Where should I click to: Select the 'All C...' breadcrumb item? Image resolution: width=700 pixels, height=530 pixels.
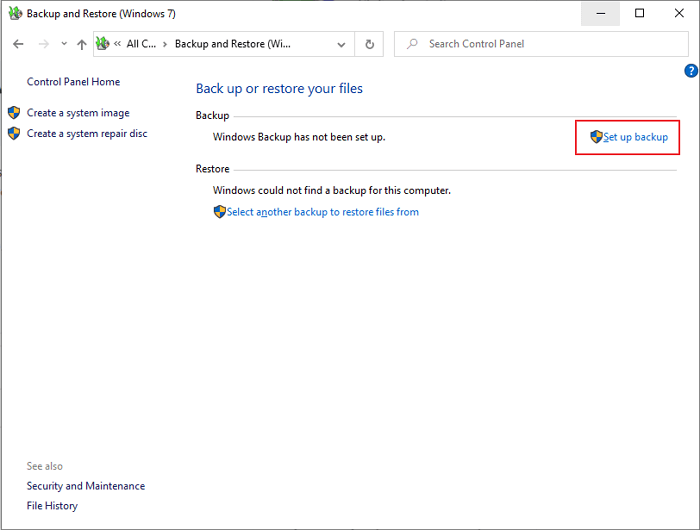click(x=141, y=44)
